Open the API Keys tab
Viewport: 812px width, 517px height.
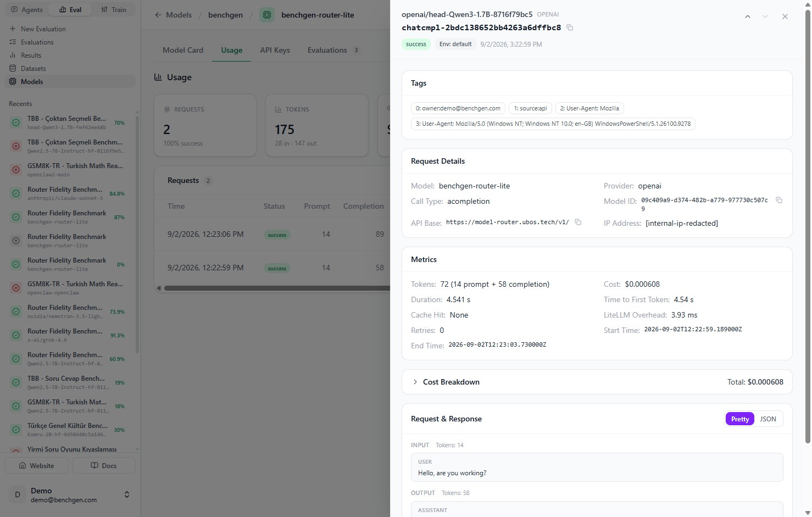[275, 50]
